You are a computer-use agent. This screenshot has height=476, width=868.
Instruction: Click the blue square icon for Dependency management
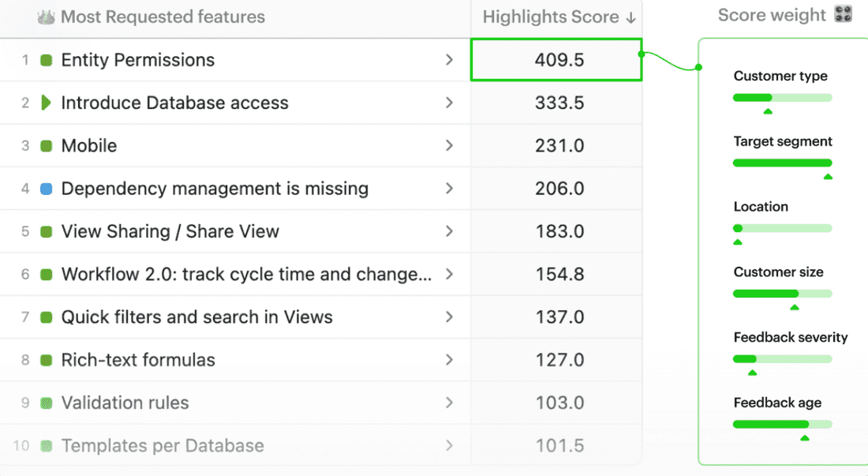(47, 189)
